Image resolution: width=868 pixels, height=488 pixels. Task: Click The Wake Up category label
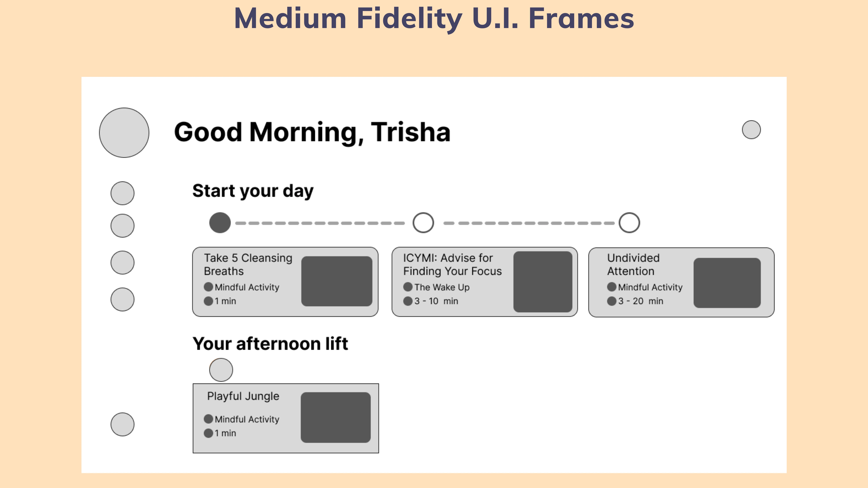point(442,287)
